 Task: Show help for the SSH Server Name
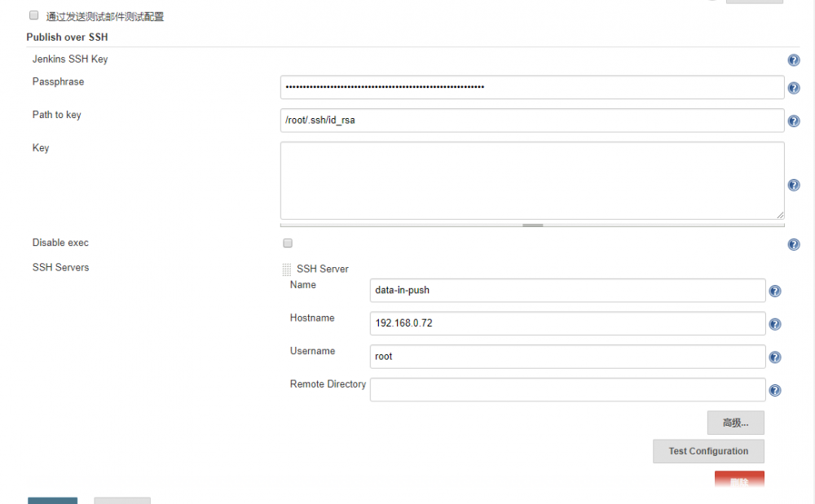click(x=775, y=290)
